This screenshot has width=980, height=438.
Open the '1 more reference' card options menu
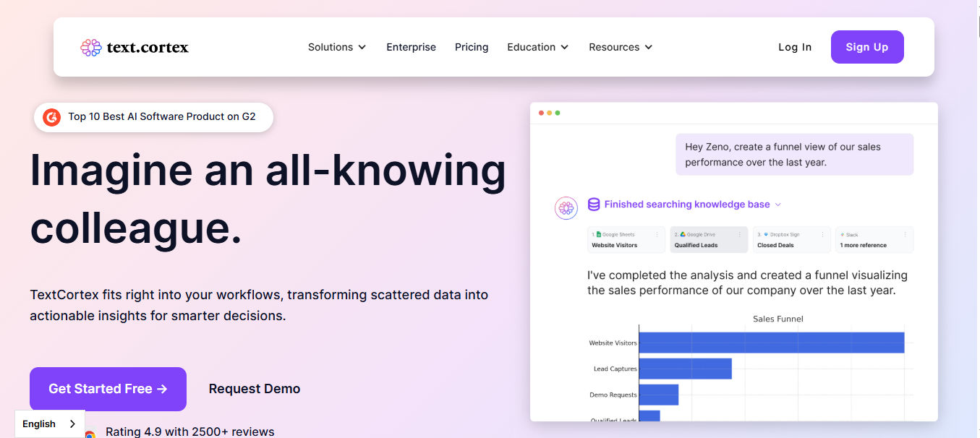pyautogui.click(x=905, y=234)
